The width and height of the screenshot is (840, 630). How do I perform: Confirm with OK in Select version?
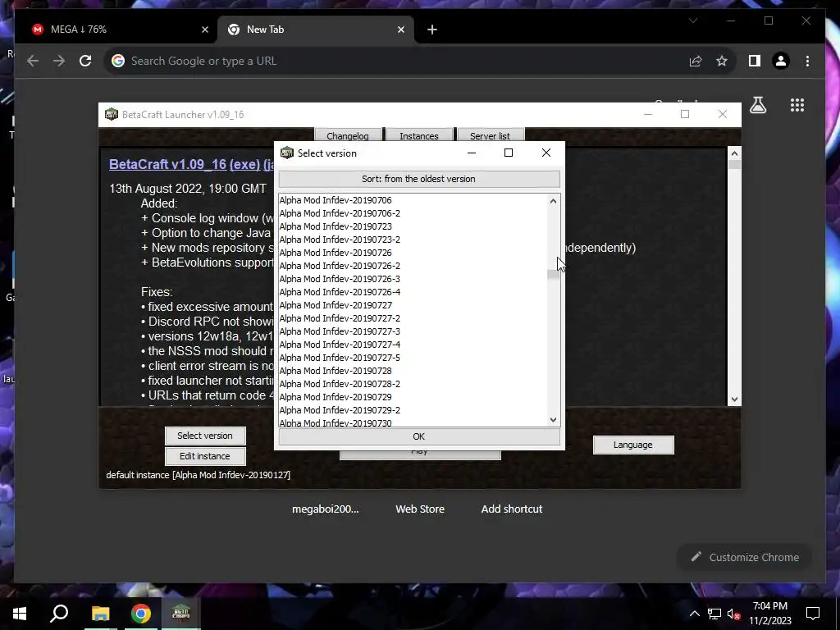419,436
